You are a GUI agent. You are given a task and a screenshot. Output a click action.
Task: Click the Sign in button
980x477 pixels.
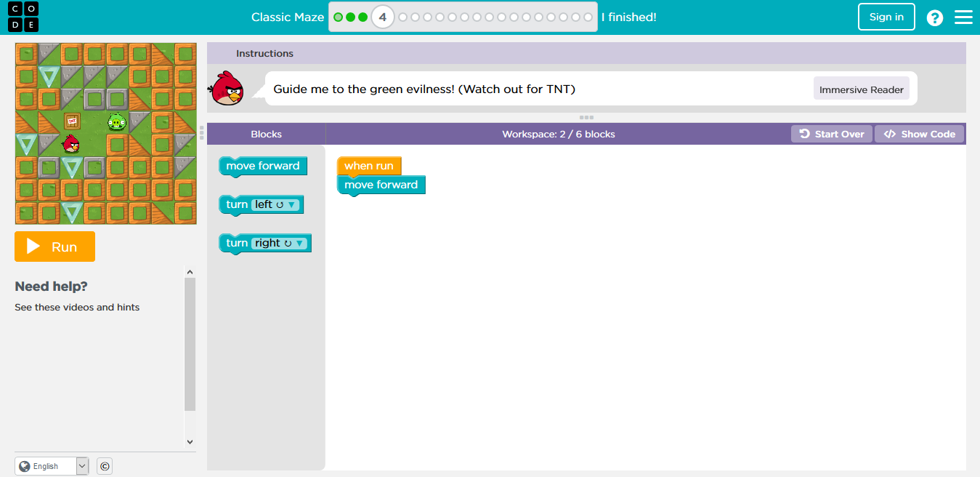pyautogui.click(x=886, y=17)
